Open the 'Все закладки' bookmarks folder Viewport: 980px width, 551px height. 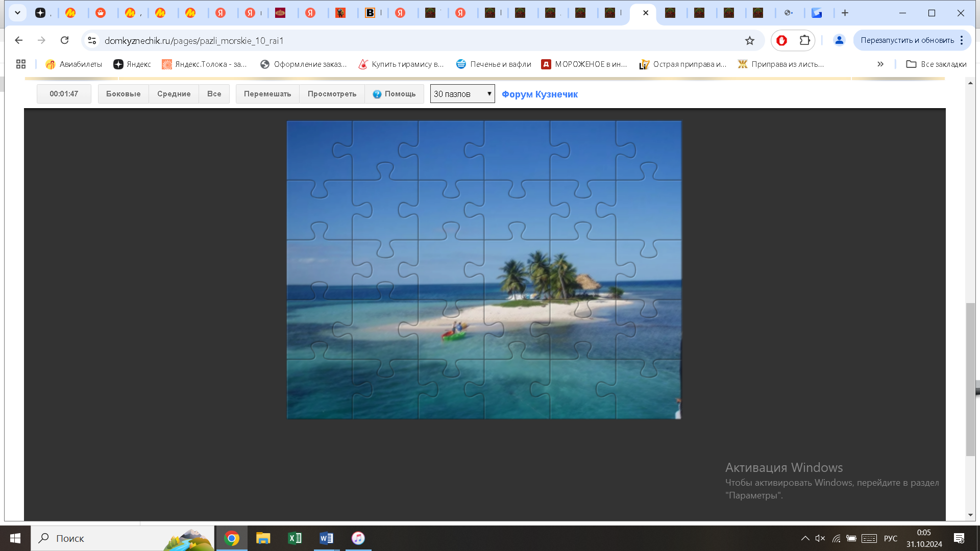pyautogui.click(x=936, y=64)
